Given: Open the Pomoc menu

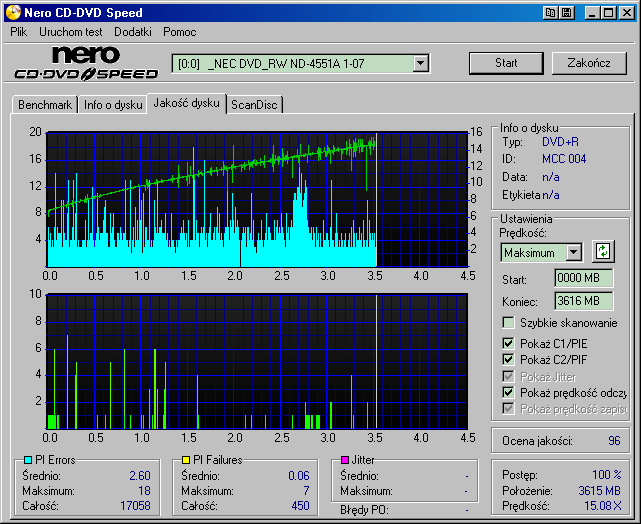Looking at the screenshot, I should tap(179, 32).
